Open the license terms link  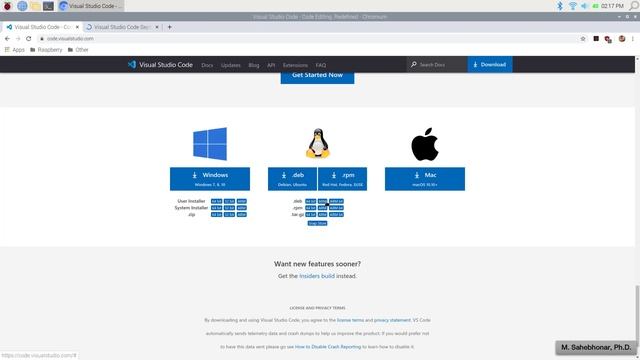click(x=350, y=320)
